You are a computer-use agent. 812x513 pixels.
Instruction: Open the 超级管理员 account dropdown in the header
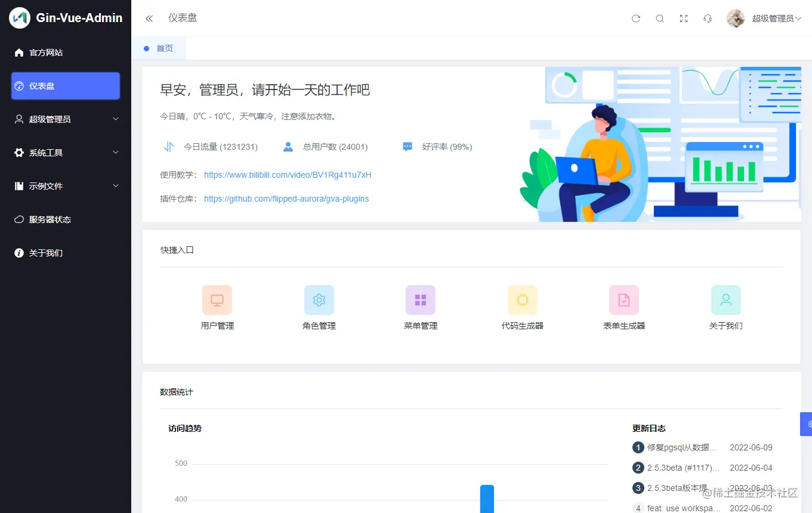(776, 18)
